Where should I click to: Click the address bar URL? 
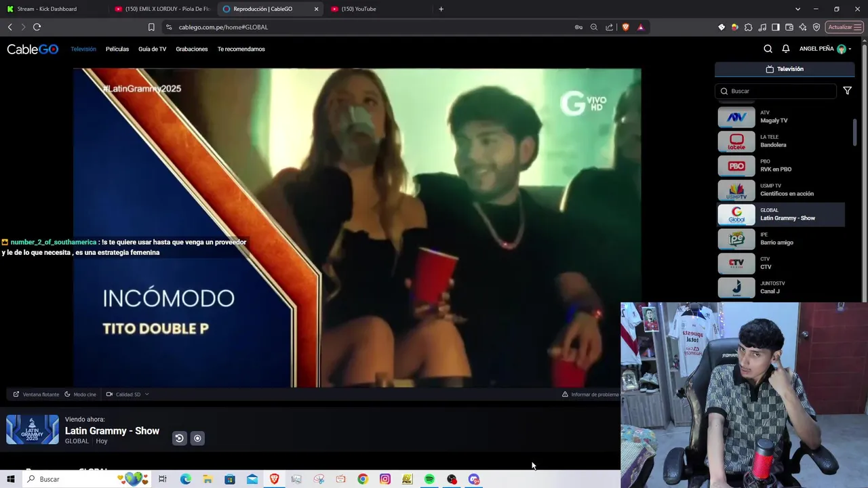[224, 27]
